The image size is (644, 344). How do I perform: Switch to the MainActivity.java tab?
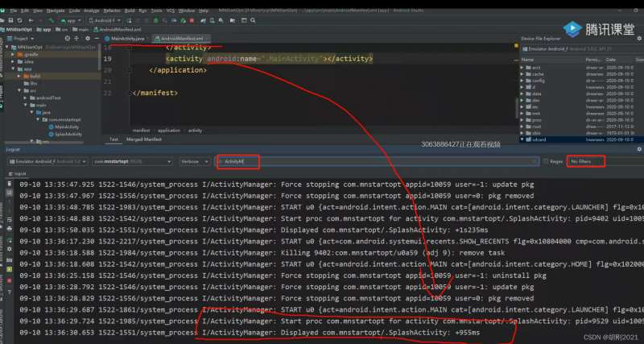(x=125, y=38)
